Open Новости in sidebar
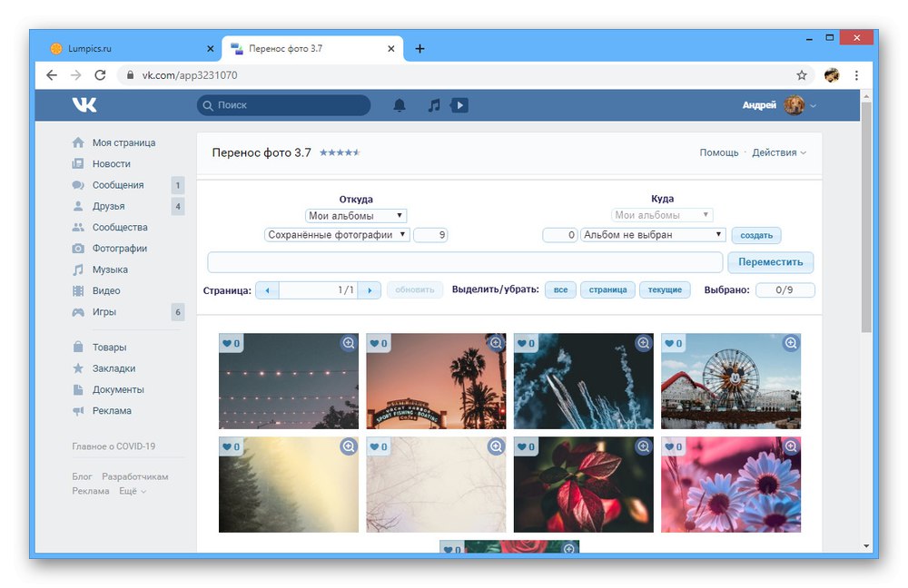908x588 pixels. [x=111, y=163]
